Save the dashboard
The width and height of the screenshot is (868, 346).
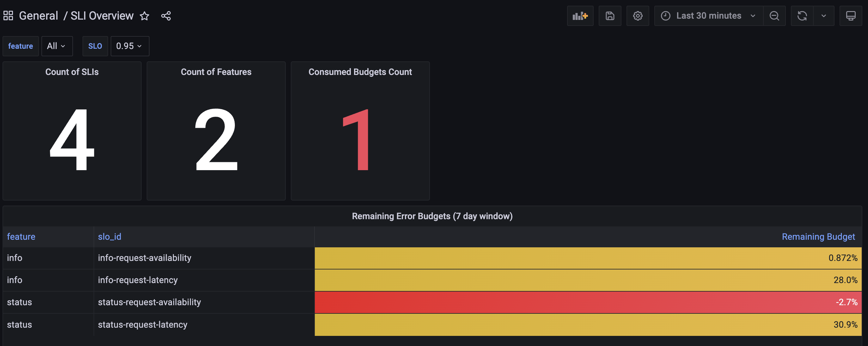[x=610, y=16]
